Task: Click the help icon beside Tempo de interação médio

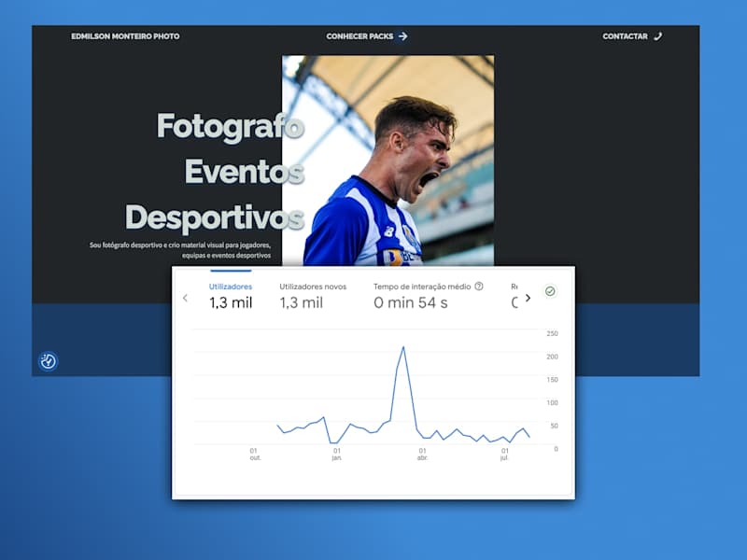Action: pos(479,287)
